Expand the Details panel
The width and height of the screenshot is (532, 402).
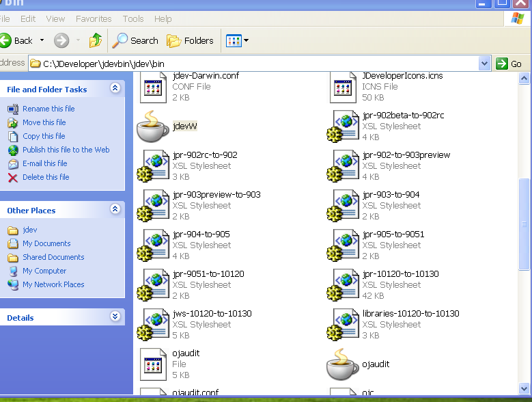pos(115,317)
